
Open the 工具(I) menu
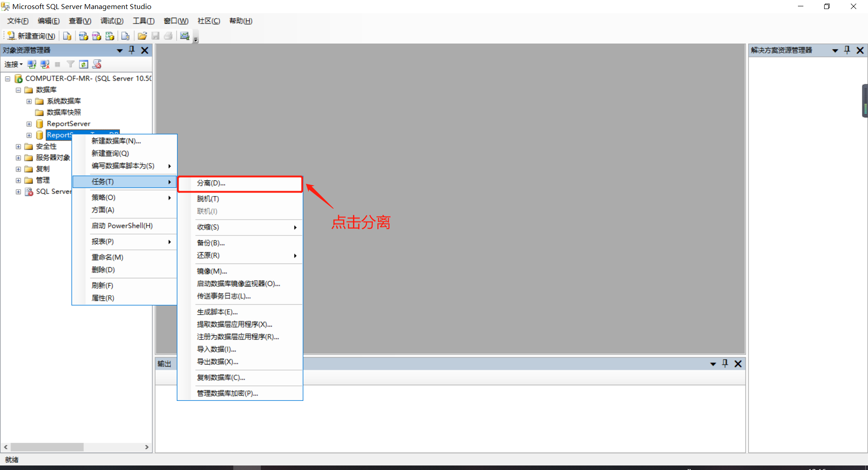[x=143, y=21]
